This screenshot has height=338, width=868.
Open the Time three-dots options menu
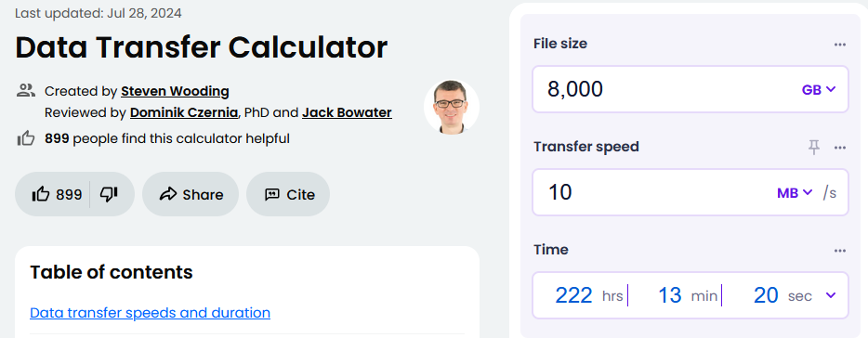point(840,251)
